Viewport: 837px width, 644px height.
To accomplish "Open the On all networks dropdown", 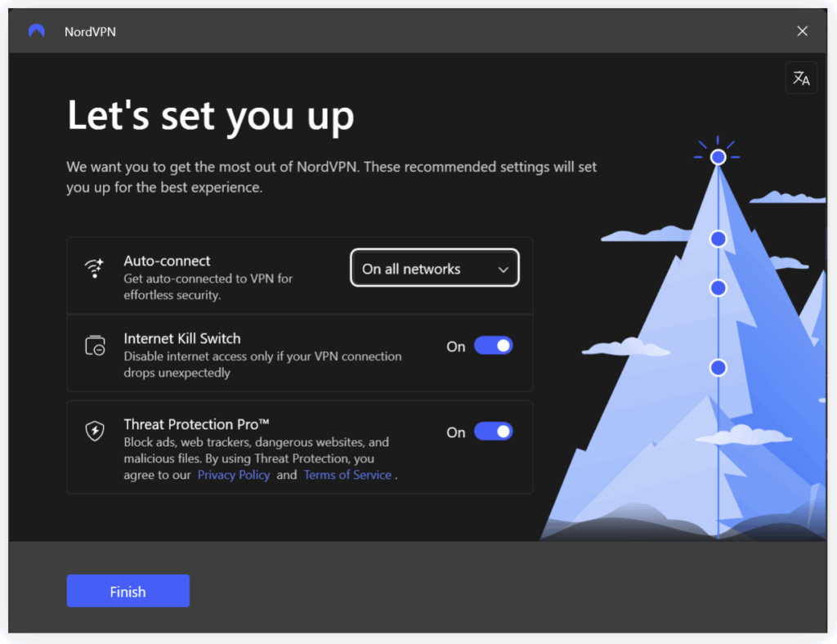I will [x=435, y=268].
